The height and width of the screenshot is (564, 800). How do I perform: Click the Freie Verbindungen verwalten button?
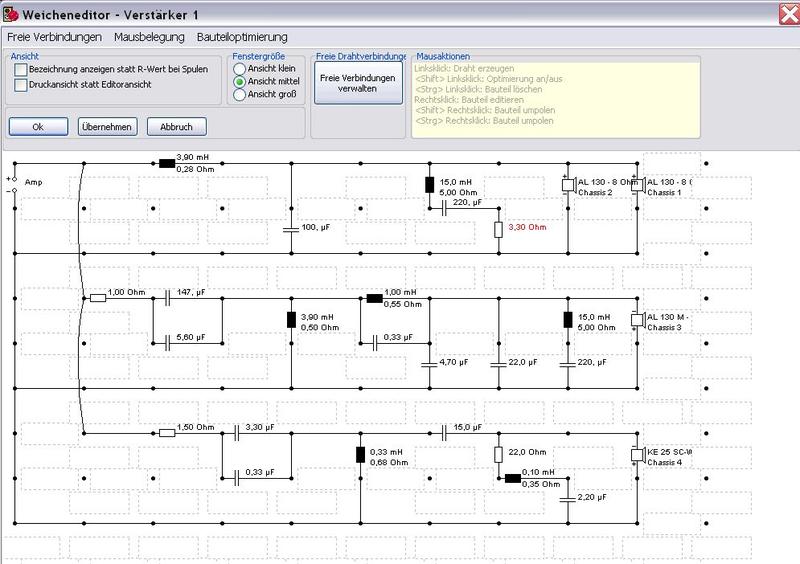(x=357, y=83)
